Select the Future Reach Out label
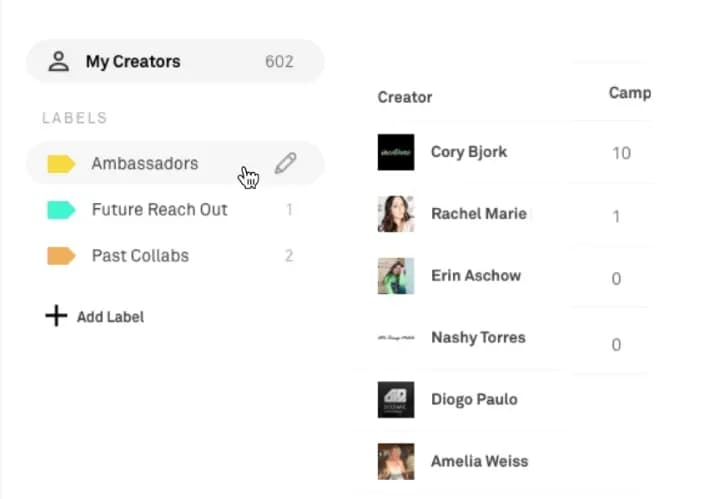Screen dimensions: 718x499 click(175, 210)
